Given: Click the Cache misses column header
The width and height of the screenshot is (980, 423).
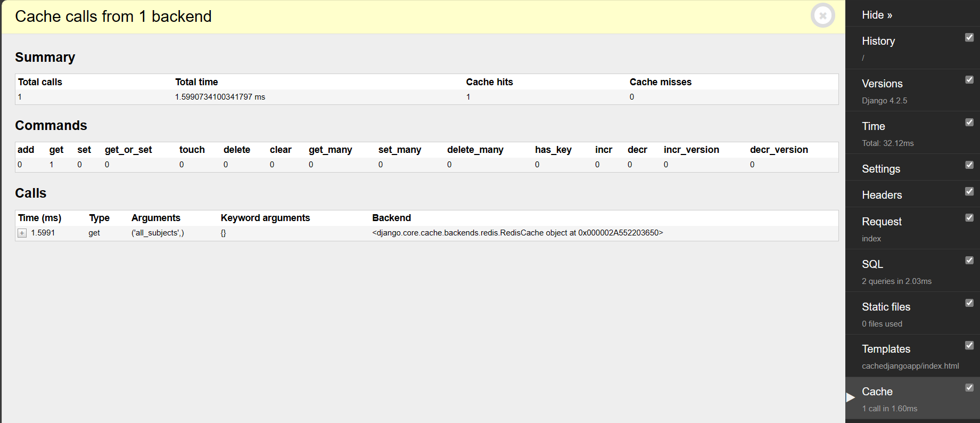Looking at the screenshot, I should (x=661, y=82).
